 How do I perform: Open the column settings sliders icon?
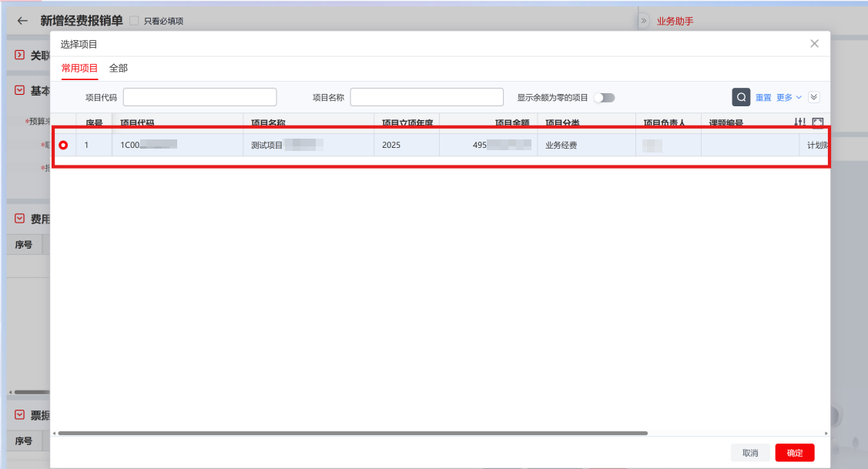click(799, 122)
